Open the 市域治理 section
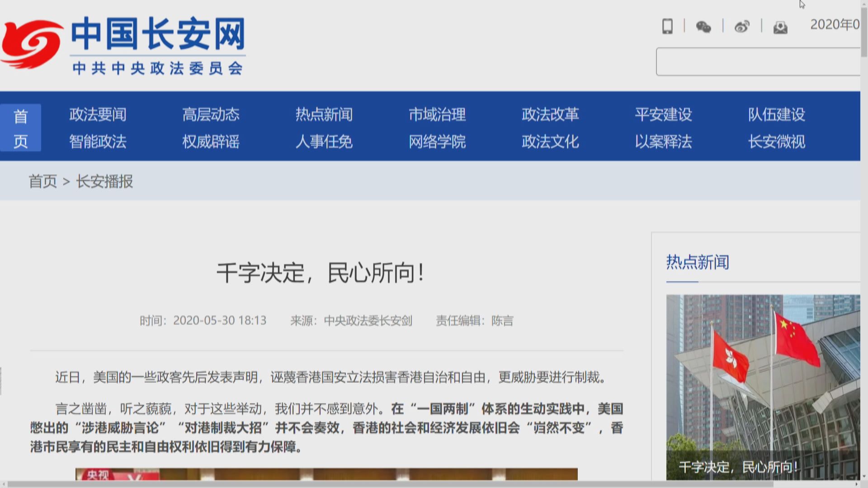Image resolution: width=868 pixels, height=488 pixels. pyautogui.click(x=438, y=115)
